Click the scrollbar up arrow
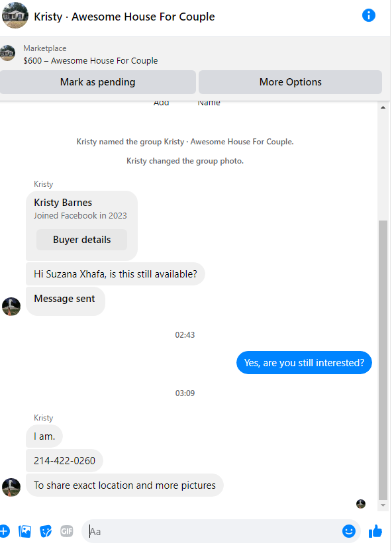 [x=383, y=107]
